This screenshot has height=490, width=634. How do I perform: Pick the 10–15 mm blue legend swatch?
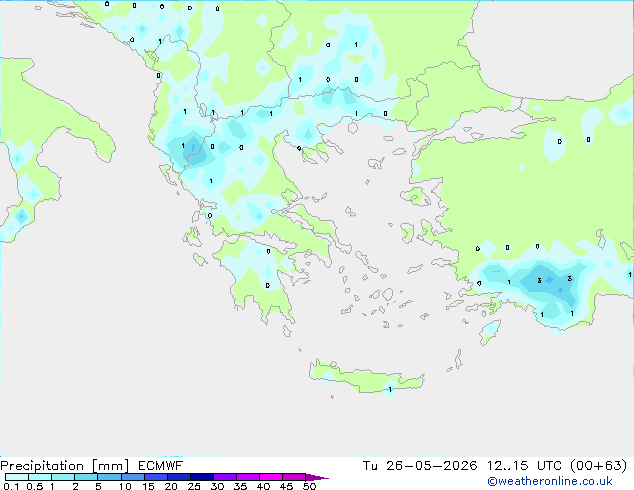pyautogui.click(x=132, y=477)
